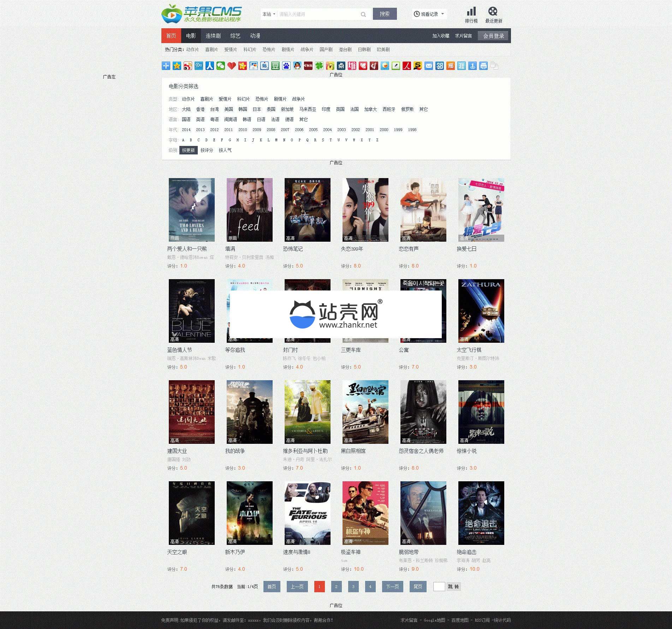Open the 速度与激情8 poster thumbnail

click(x=308, y=513)
